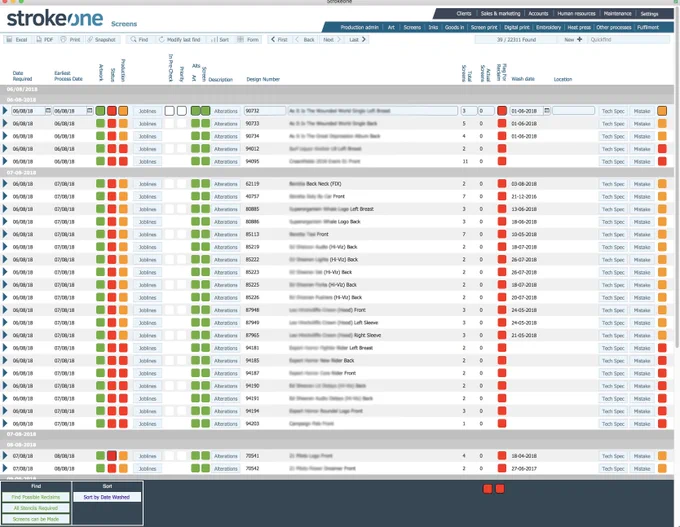The image size is (680, 527).
Task: Export records using the PDF button
Action: pos(44,39)
